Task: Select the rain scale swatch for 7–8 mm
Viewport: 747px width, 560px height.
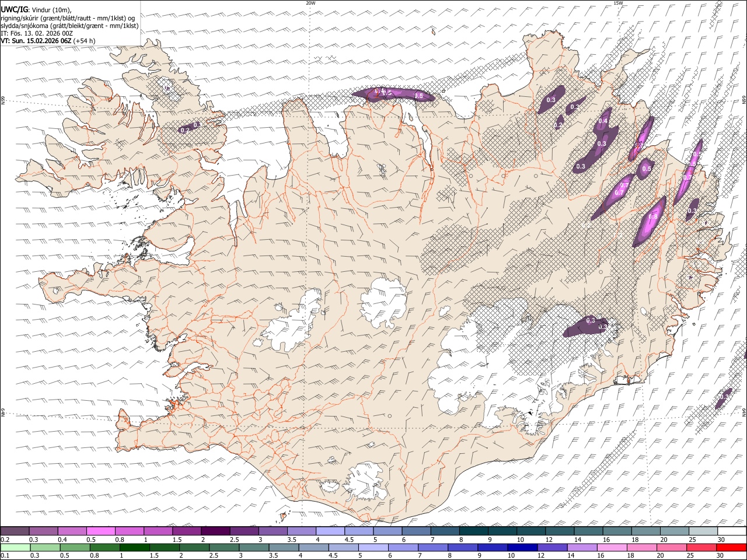Action: (x=434, y=547)
